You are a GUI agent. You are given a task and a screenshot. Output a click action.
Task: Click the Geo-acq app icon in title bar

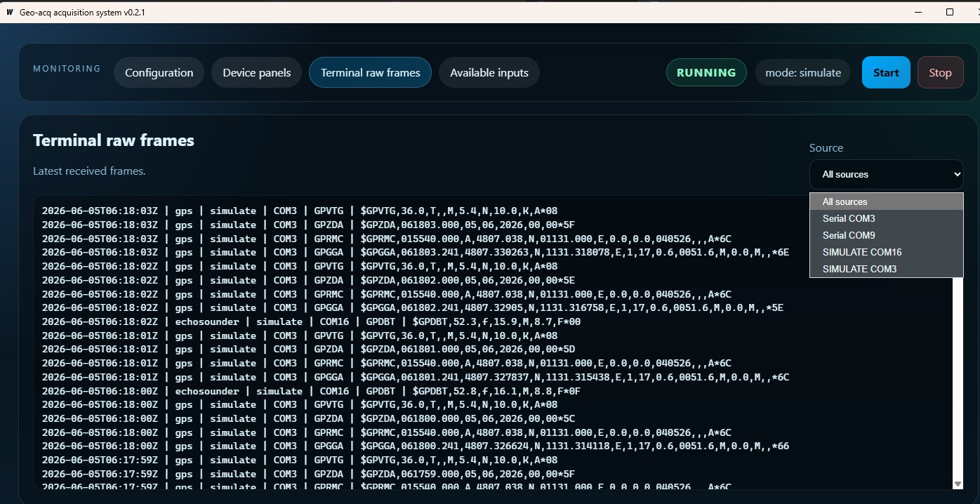tap(9, 12)
